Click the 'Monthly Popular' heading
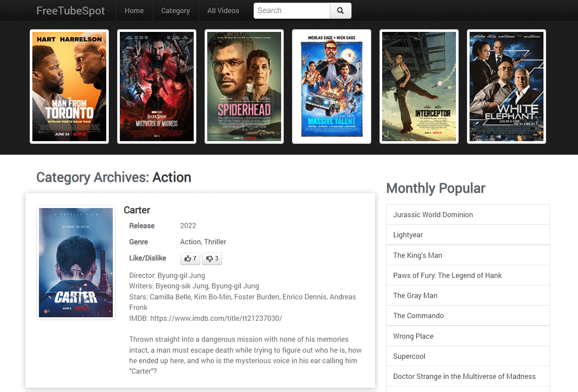 point(436,188)
